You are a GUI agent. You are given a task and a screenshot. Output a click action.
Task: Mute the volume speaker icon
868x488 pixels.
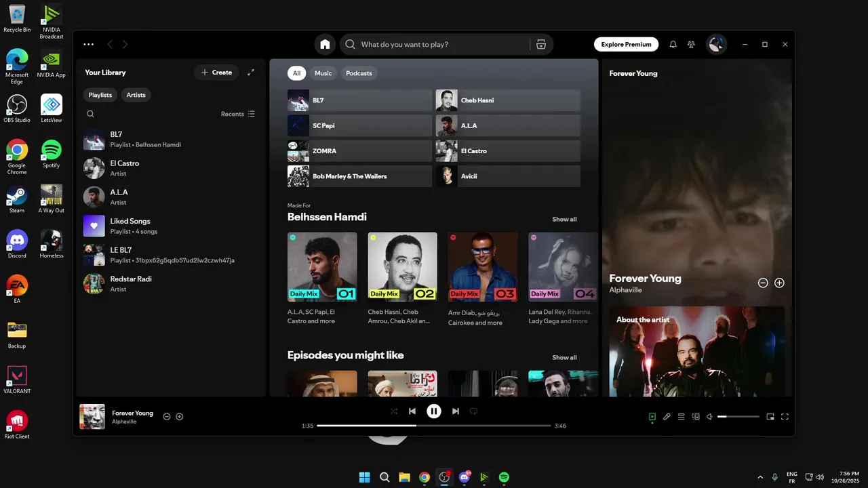click(x=709, y=417)
